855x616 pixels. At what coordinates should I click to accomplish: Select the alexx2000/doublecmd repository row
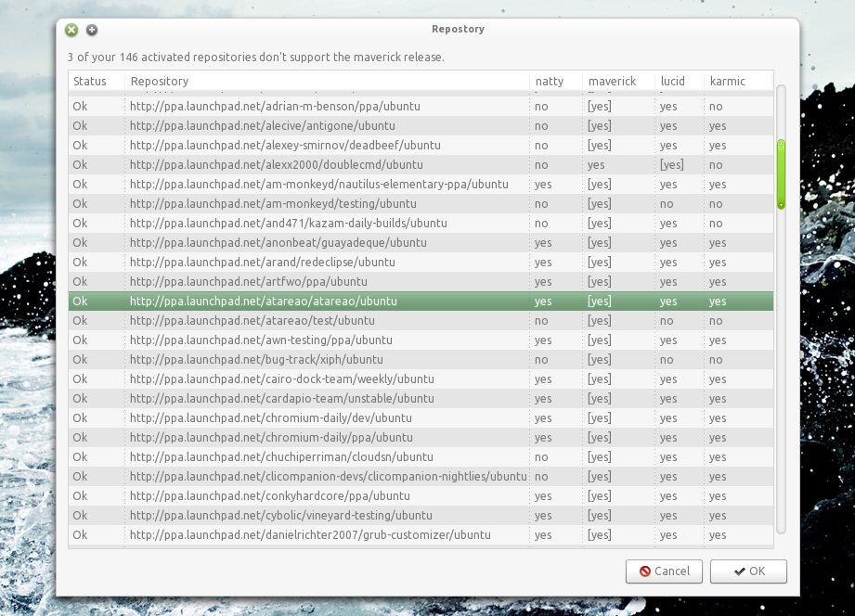click(421, 164)
